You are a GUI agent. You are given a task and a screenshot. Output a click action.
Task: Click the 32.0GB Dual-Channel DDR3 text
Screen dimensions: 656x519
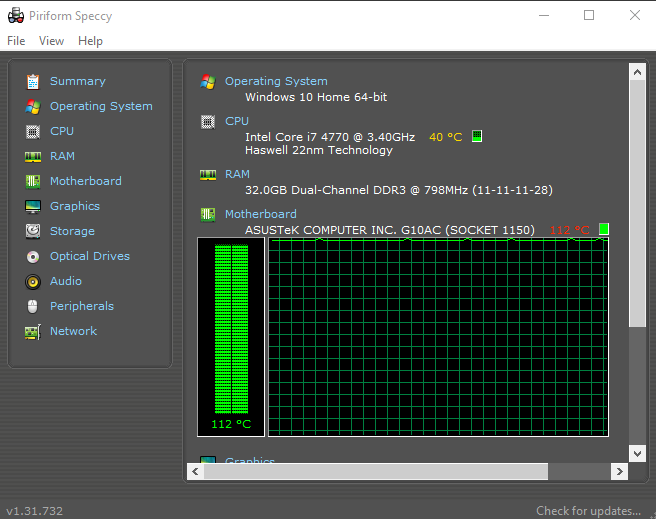tap(399, 190)
